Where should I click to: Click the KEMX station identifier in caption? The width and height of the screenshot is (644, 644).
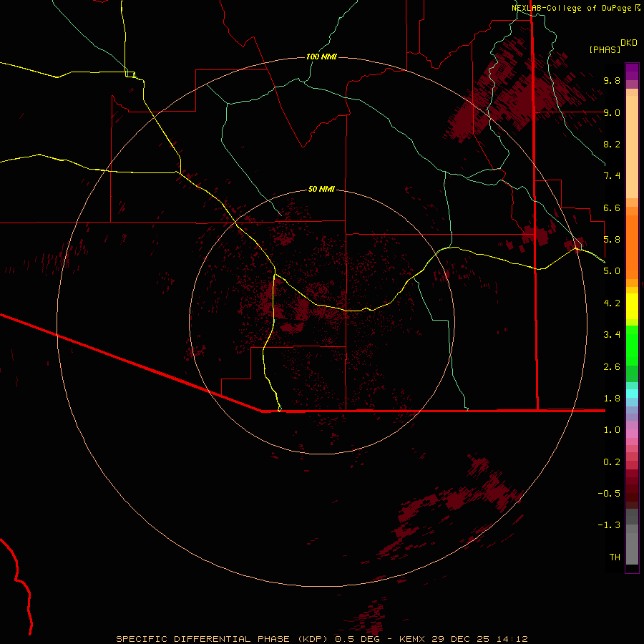pos(412,639)
